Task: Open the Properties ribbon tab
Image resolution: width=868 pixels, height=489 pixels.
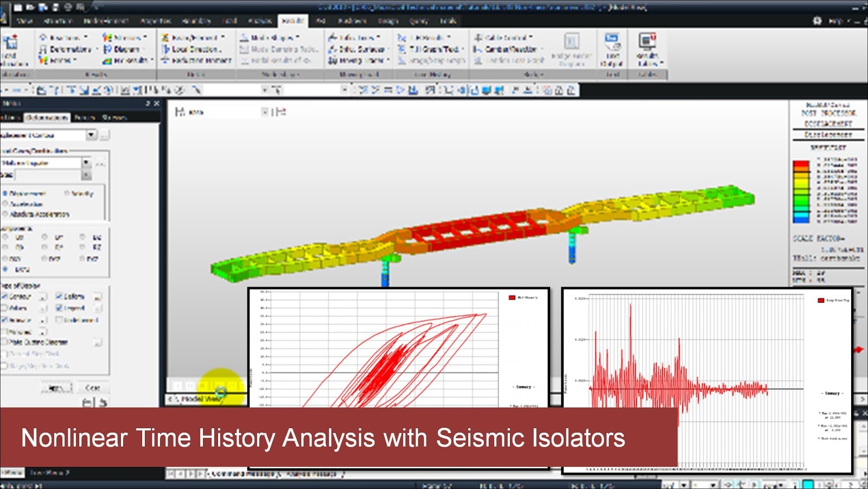Action: point(156,21)
